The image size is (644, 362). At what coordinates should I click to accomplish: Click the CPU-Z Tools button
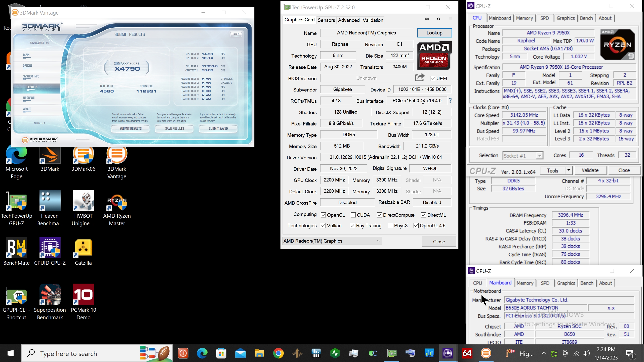[x=552, y=170]
